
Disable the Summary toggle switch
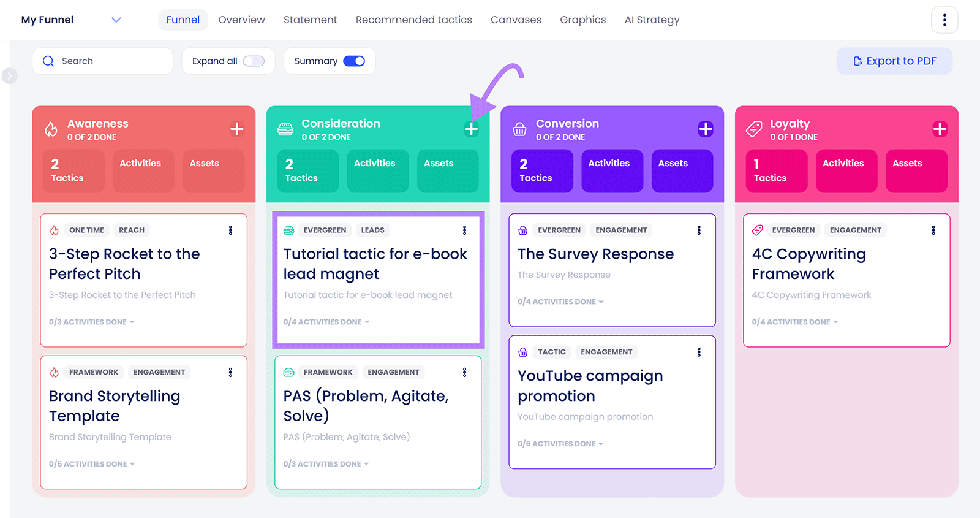354,61
